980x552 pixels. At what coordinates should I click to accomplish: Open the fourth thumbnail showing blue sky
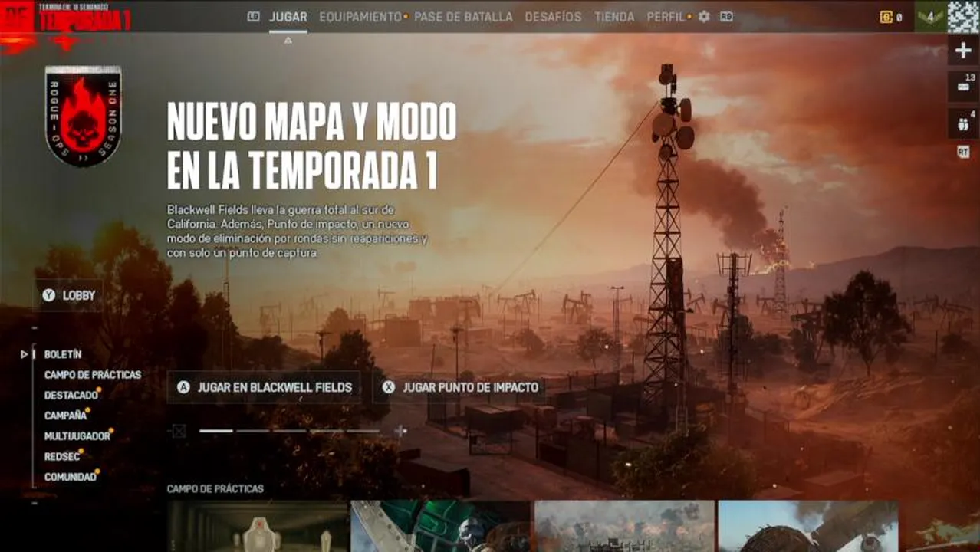click(808, 527)
